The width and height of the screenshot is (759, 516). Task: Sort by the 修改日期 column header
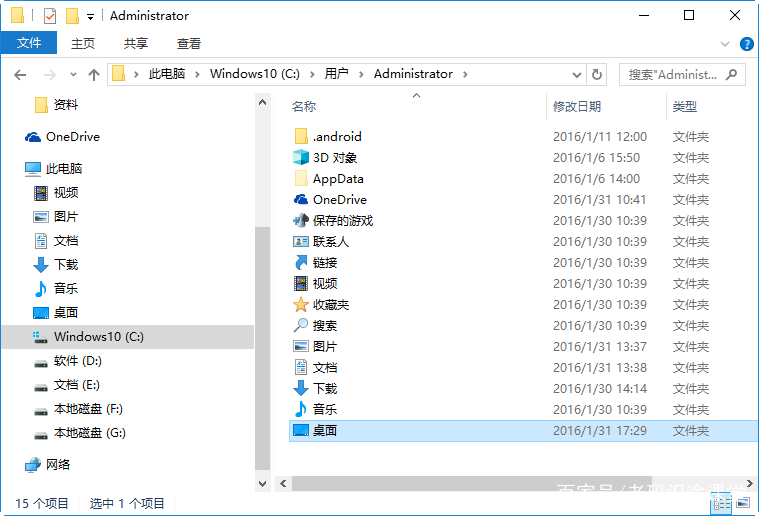(577, 106)
